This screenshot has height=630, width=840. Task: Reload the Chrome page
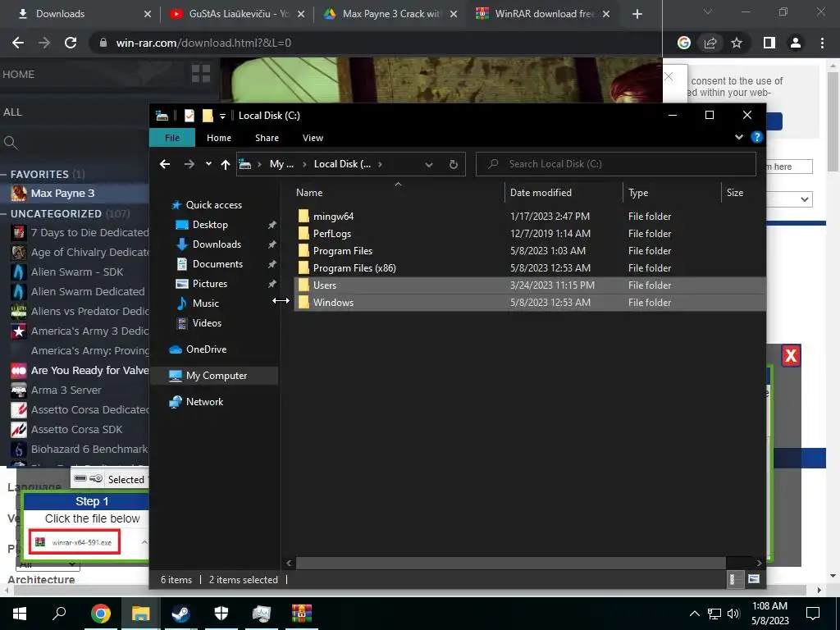(x=71, y=43)
